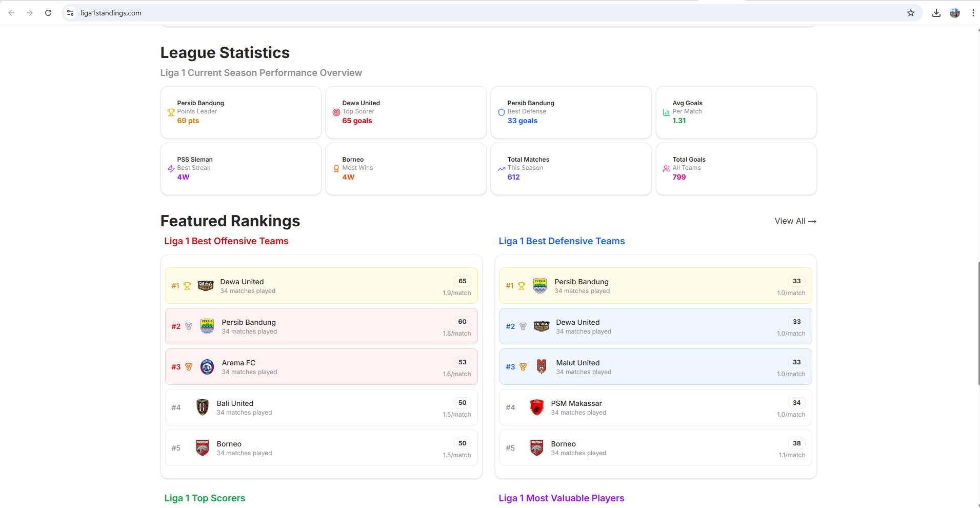
Task: Click the Arema FC club logo
Action: (x=207, y=367)
